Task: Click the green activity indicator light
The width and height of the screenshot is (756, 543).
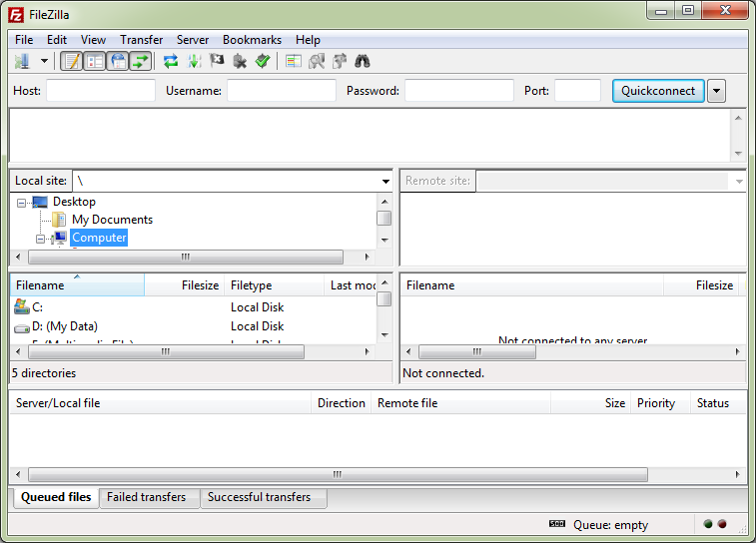Action: [x=708, y=524]
